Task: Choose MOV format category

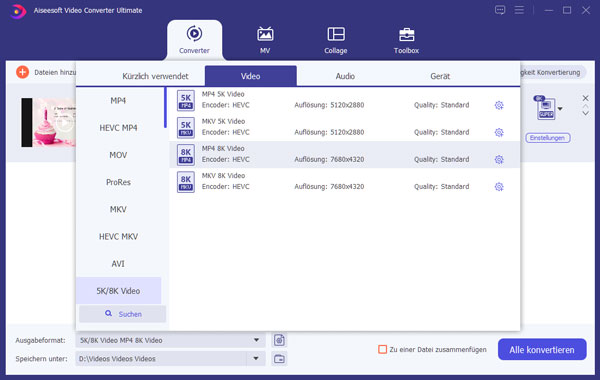Action: (x=118, y=155)
